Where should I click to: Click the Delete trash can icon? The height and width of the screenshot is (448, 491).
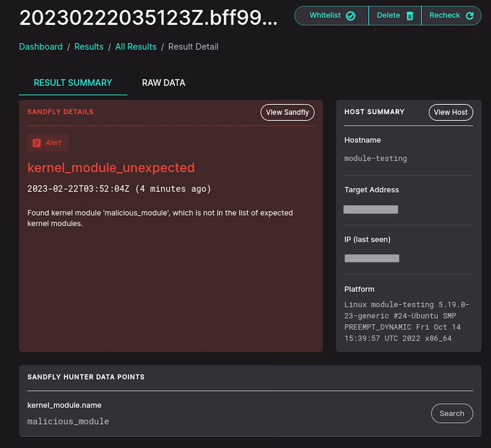(x=410, y=16)
